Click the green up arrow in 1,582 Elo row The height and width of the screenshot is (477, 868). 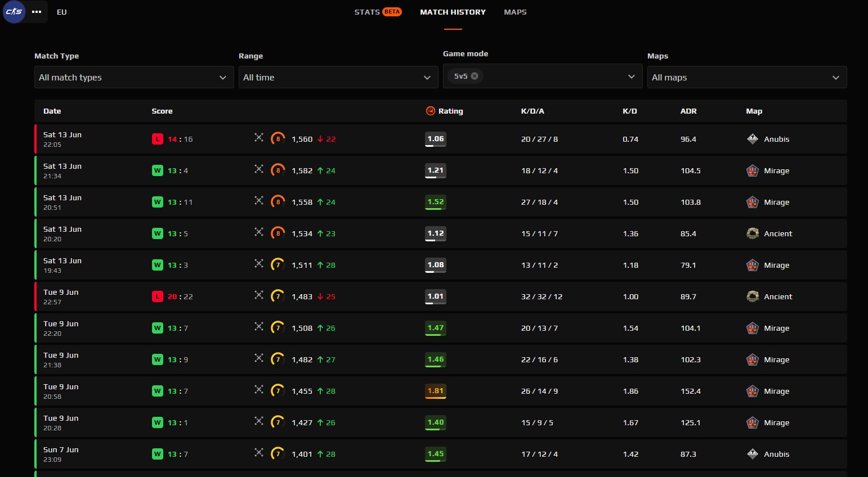click(x=320, y=170)
